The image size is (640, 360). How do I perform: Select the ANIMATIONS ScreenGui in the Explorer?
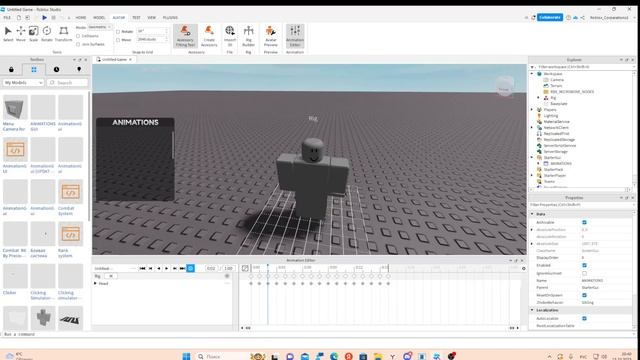coord(560,163)
